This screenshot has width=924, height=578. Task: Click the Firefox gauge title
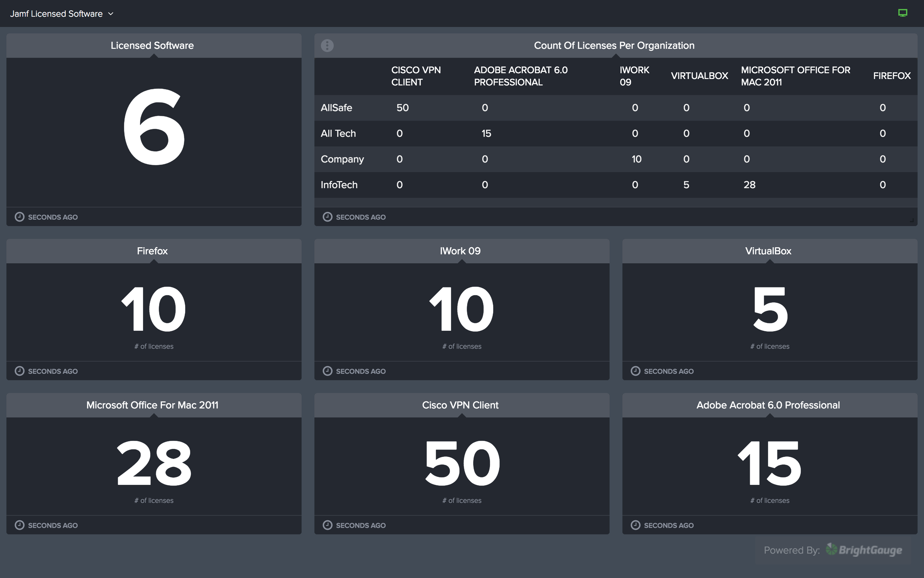(x=152, y=251)
